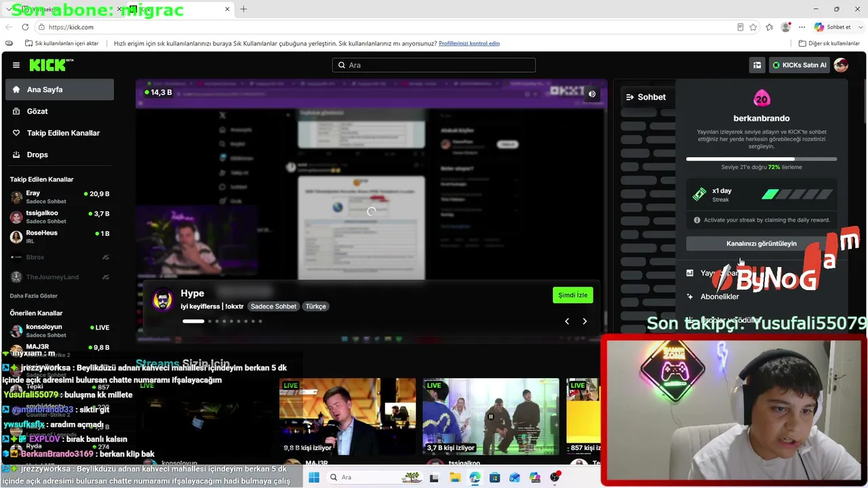Open the Hype streamer avatar

tap(163, 300)
